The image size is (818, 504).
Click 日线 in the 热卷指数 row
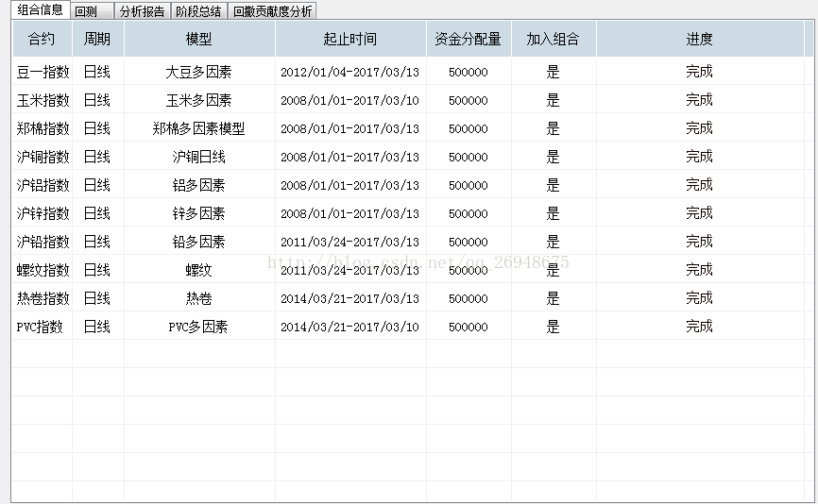pos(97,298)
